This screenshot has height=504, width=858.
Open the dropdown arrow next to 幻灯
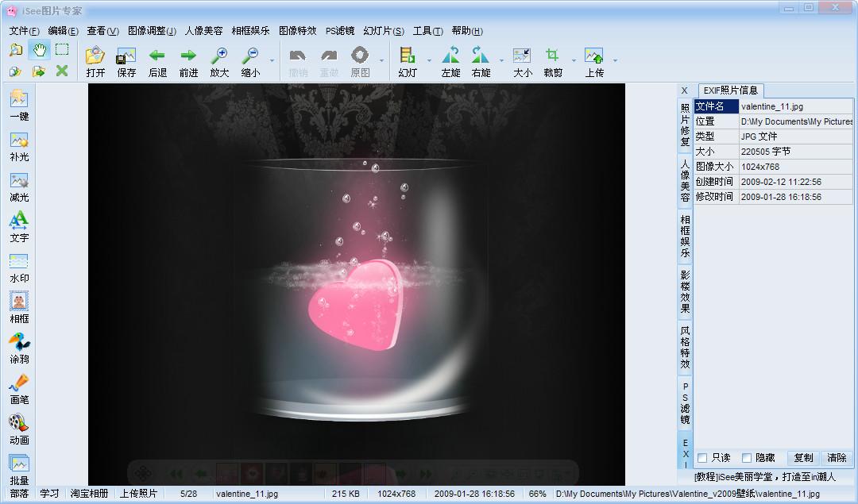pos(429,61)
